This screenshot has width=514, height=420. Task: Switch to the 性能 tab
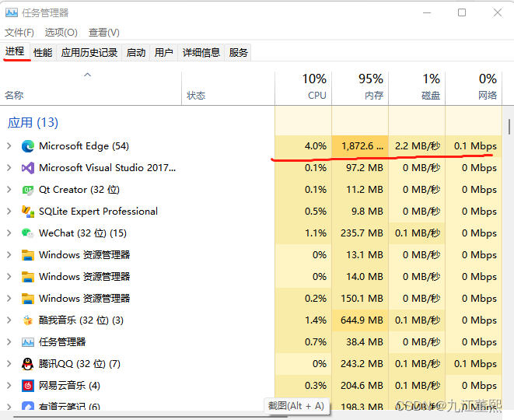43,52
